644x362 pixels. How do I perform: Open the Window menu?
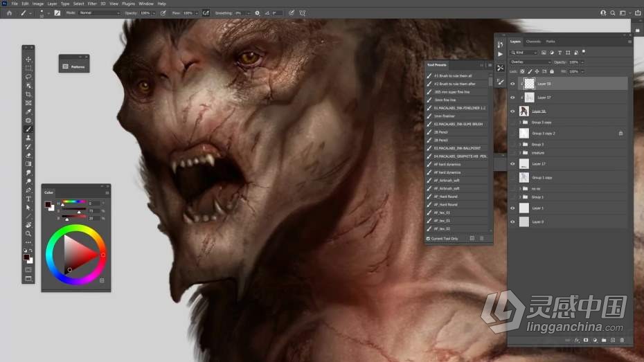tap(146, 3)
